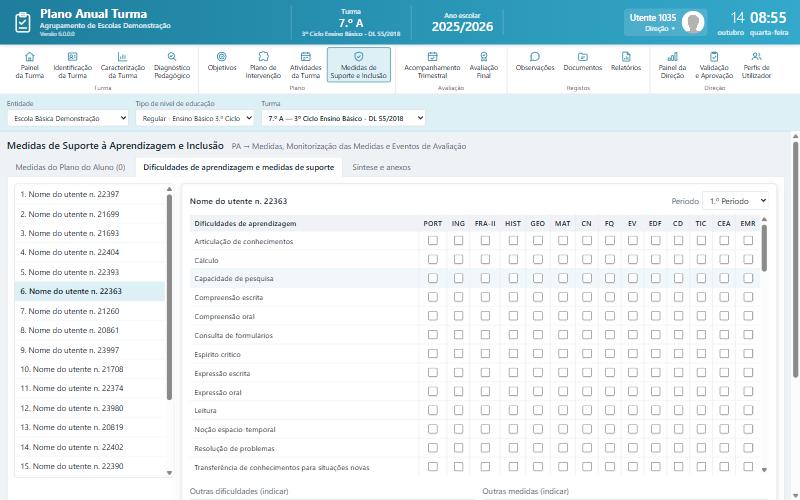Screen dimensions: 800x500
Task: Select student 9. Nome do utente n. 23997
Action: pyautogui.click(x=89, y=351)
